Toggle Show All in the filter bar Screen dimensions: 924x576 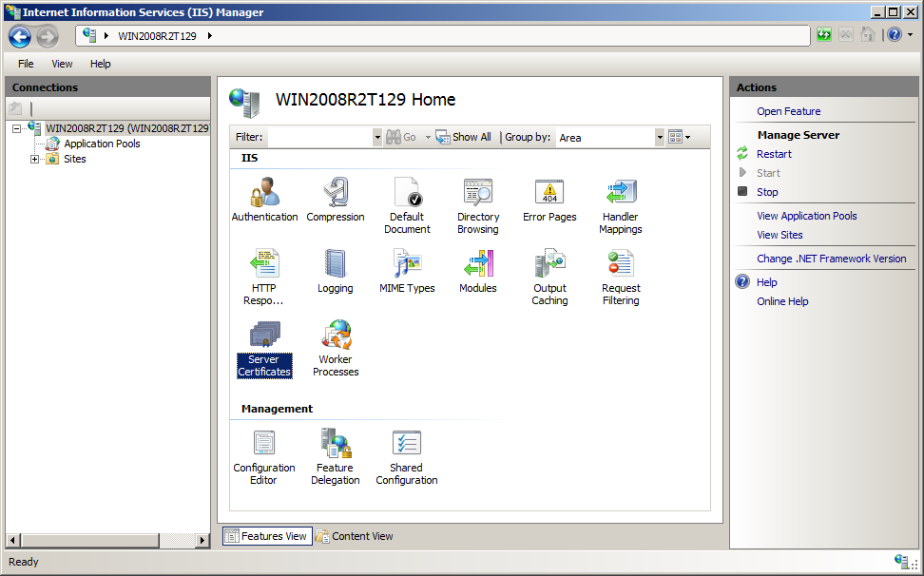[x=463, y=137]
